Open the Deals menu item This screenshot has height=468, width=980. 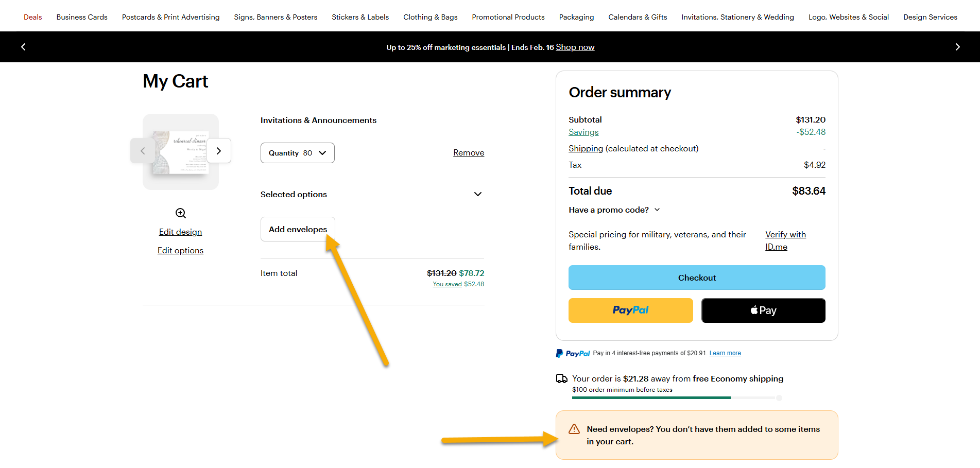33,17
